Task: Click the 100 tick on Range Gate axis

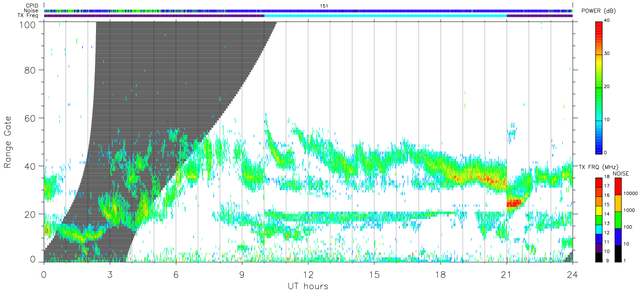Action: tap(27, 24)
